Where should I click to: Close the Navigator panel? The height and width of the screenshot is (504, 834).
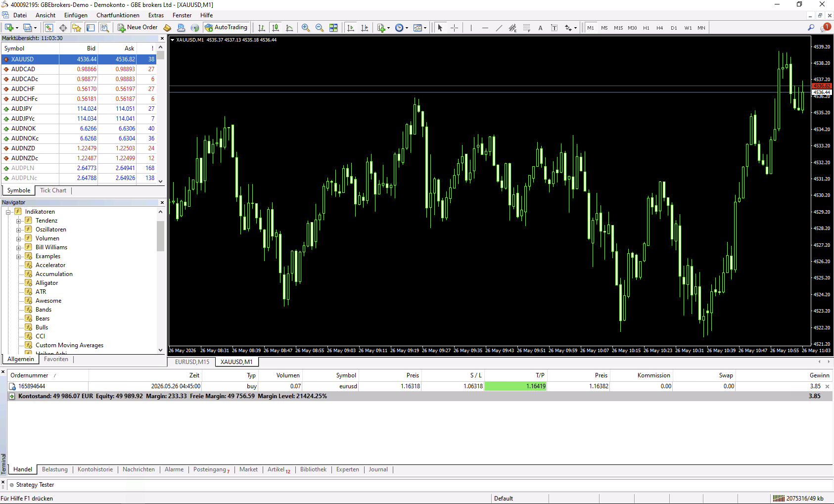(162, 202)
